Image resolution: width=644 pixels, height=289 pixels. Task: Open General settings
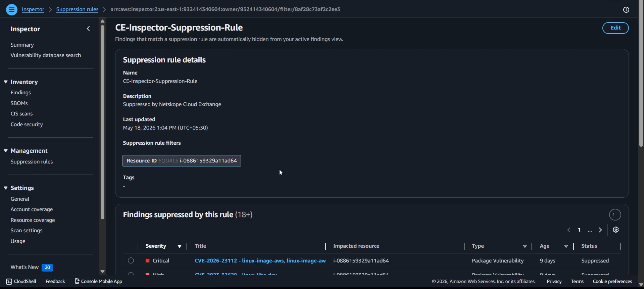tap(20, 199)
